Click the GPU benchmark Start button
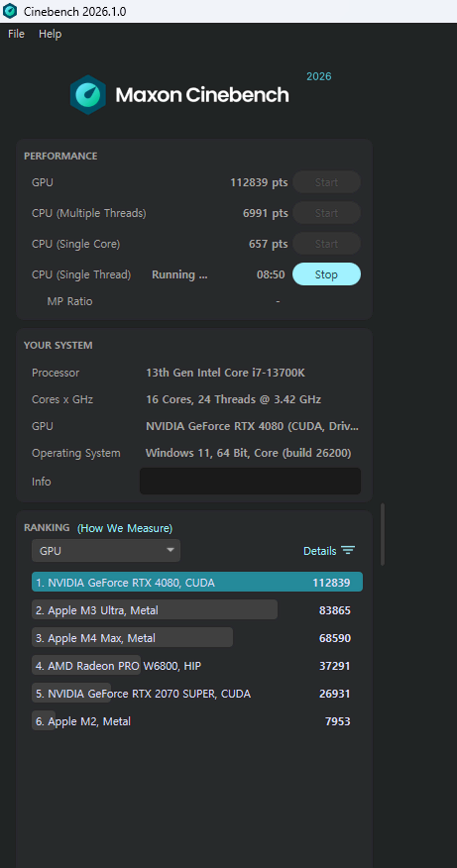Image resolution: width=457 pixels, height=868 pixels. click(326, 182)
